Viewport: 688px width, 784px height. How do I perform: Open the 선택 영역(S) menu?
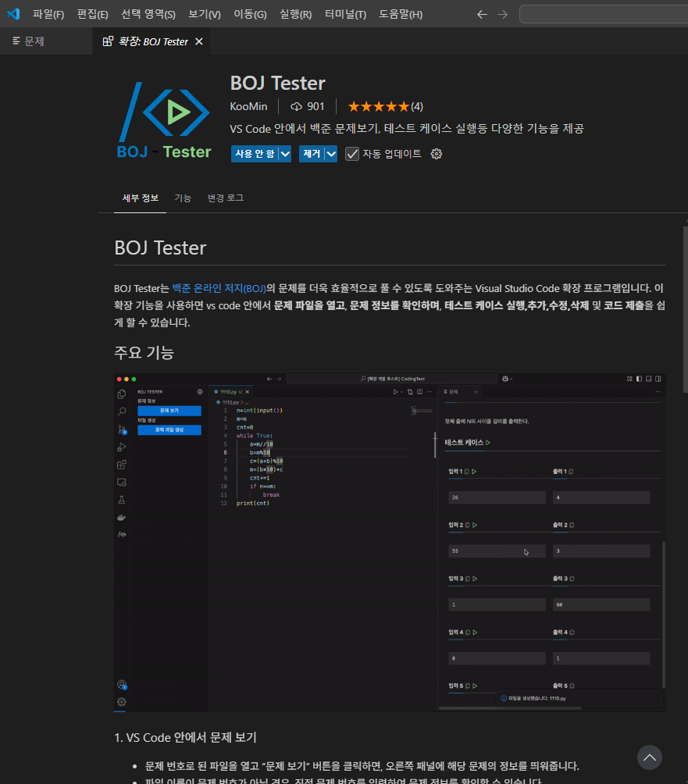coord(148,14)
